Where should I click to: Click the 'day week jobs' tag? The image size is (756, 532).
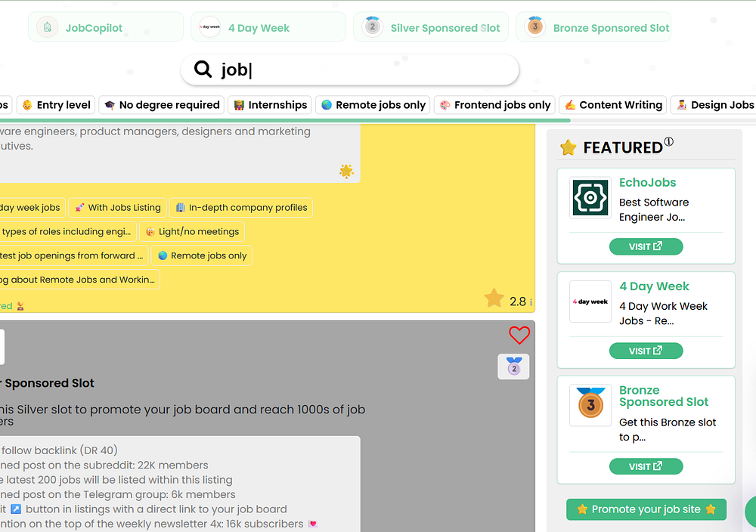point(32,208)
